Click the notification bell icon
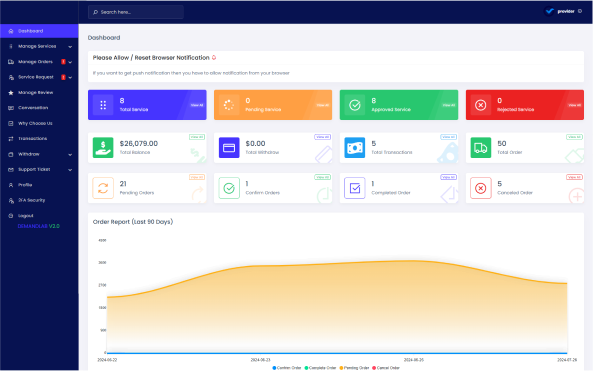This screenshot has width=593, height=371. click(214, 57)
